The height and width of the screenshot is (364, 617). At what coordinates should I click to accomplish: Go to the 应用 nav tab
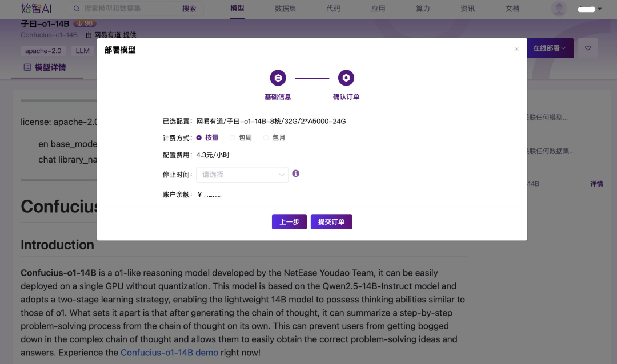(378, 9)
